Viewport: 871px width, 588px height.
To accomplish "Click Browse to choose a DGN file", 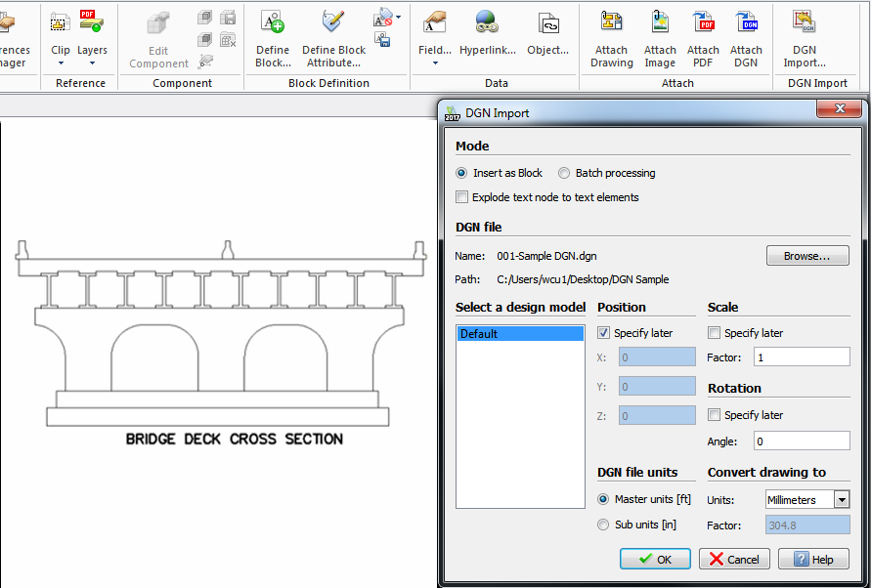I will [807, 255].
